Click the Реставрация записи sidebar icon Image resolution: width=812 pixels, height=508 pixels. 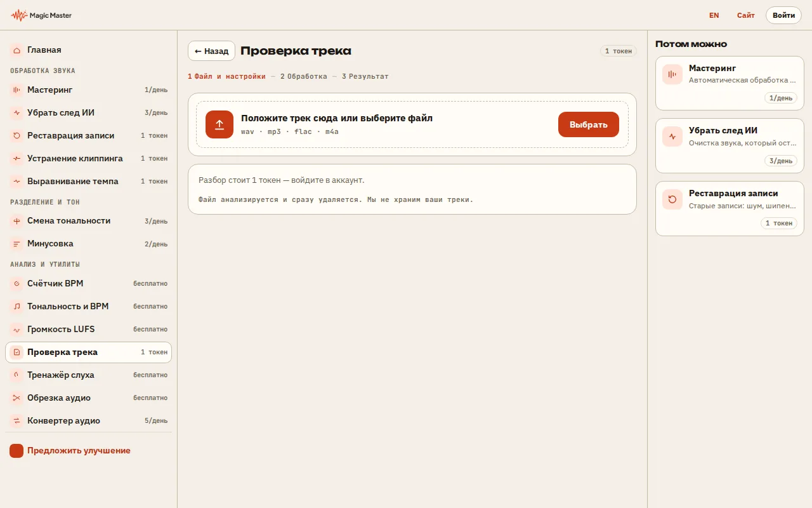coord(16,136)
